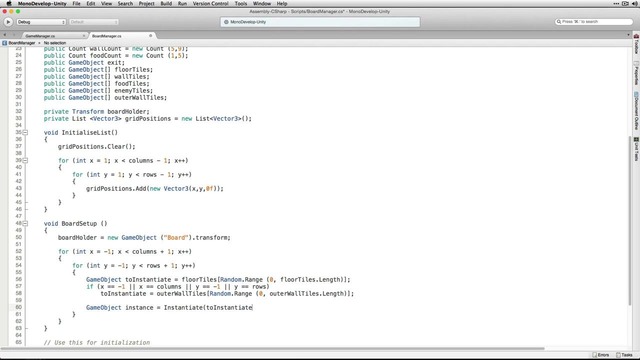Click the magnifier icon in the search field
Screen dimensions: 640x360
[559, 22]
